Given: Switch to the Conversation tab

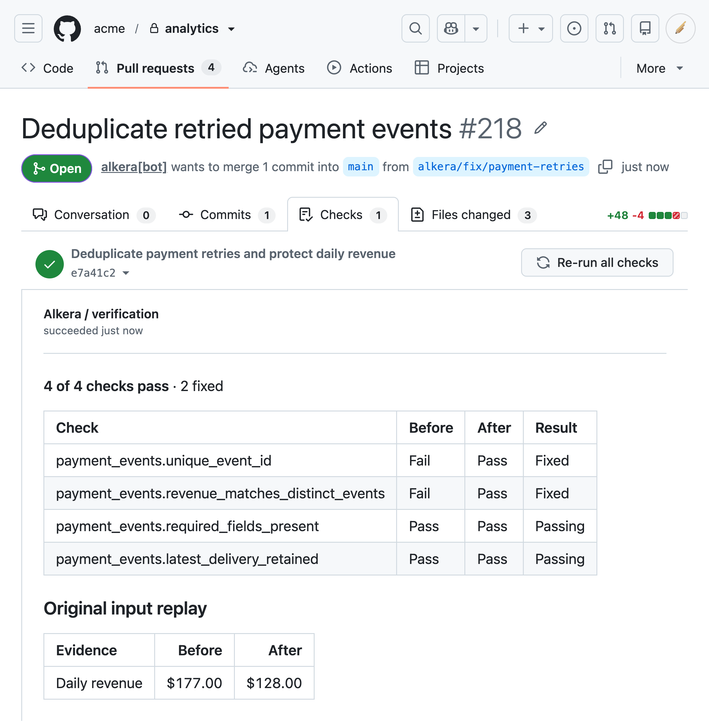Looking at the screenshot, I should point(94,215).
